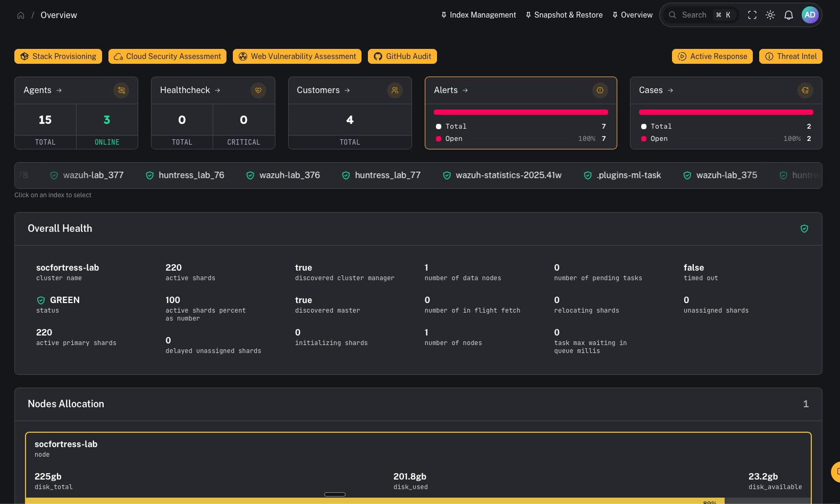Open the Cases page link

[x=656, y=90]
